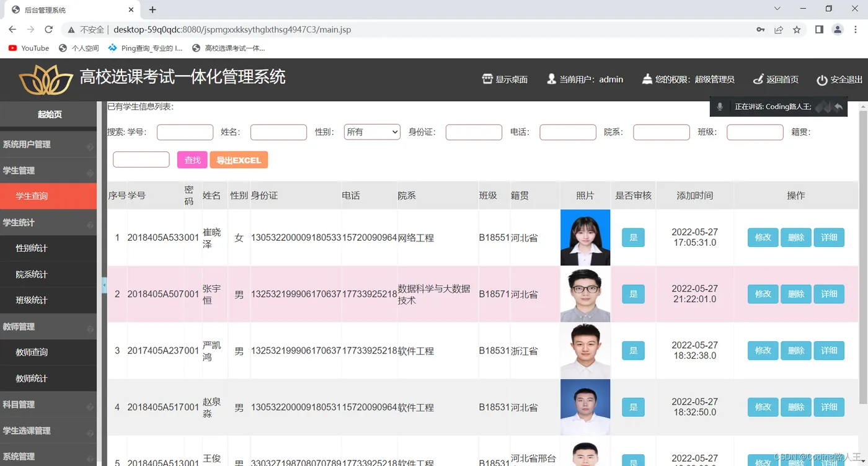Viewport: 868px width, 466px height.
Task: Click sidebar collapse handle arrow
Action: click(x=104, y=285)
